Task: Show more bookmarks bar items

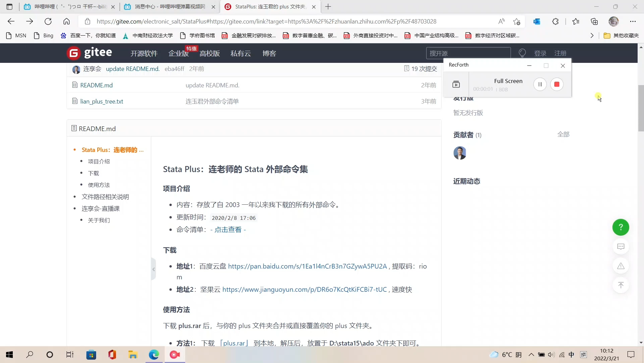Action: 592,36
